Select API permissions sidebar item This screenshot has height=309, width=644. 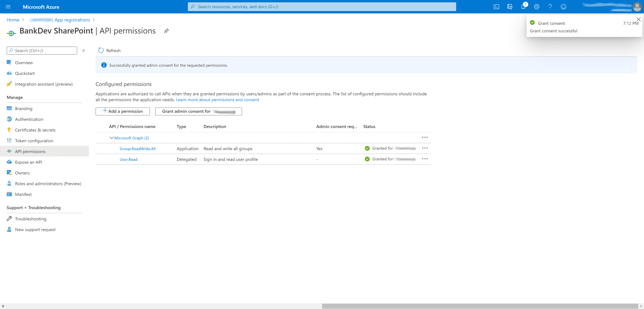click(x=44, y=151)
